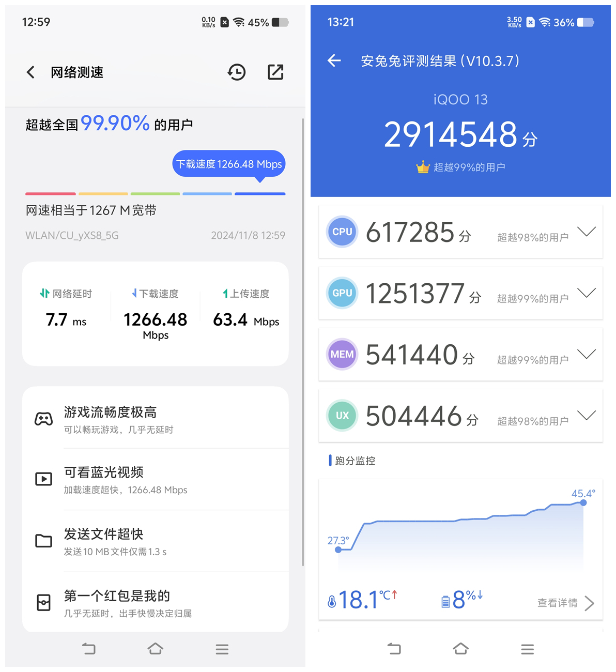Screen dimensions: 616x672
Task: Tap the right phone's home navigation button
Action: (461, 649)
